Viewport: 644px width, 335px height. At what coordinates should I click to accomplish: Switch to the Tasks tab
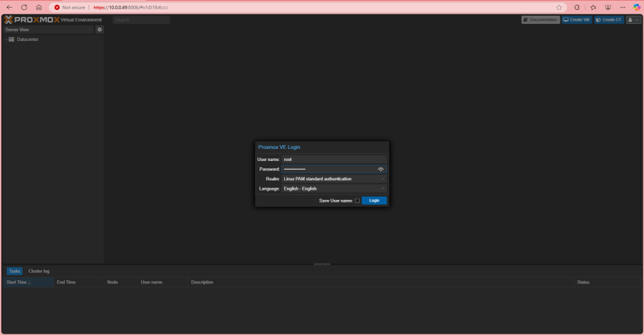coord(14,271)
